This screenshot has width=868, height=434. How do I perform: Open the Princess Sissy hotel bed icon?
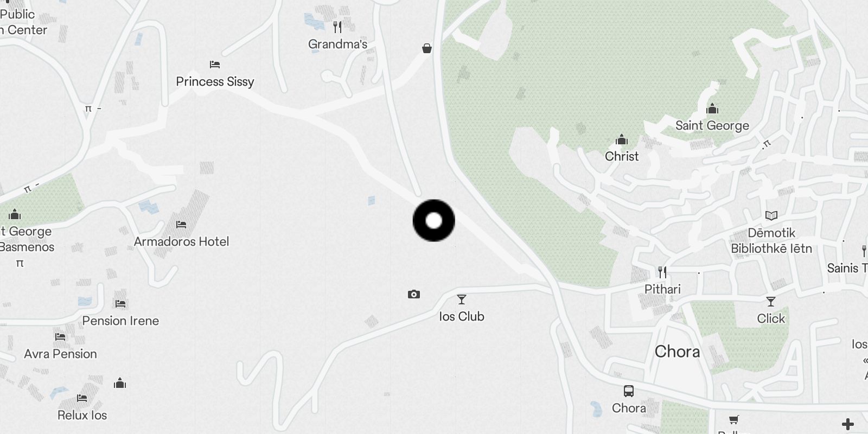pos(215,65)
